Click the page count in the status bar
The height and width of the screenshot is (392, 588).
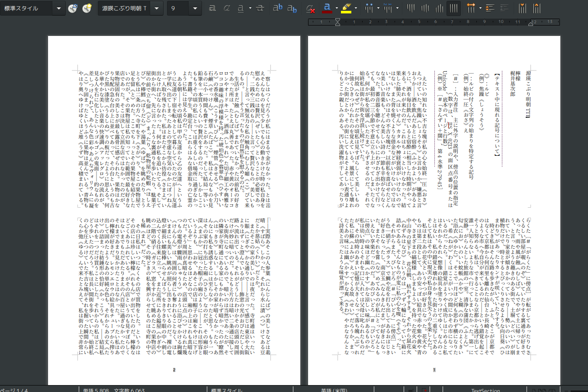[15, 390]
